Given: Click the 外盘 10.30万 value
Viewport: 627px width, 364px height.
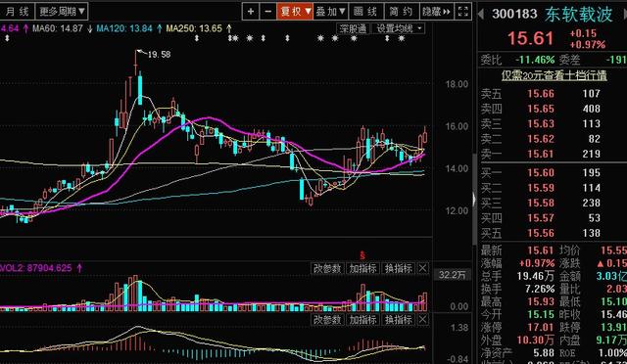Looking at the screenshot, I should click(x=536, y=340).
